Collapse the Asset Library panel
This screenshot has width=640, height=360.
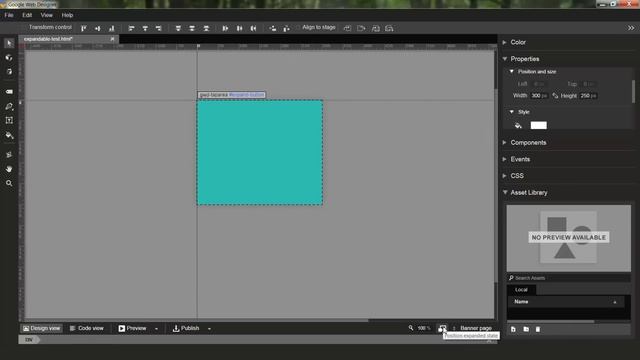(505, 192)
